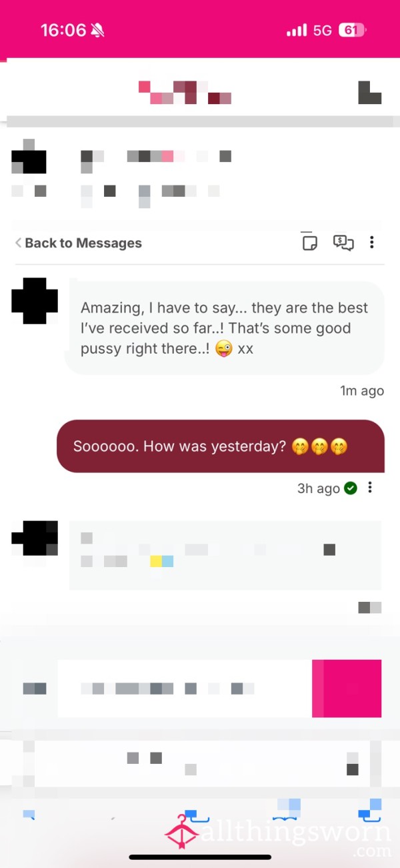The image size is (400, 868).
Task: Tap the 5G signal indicator in status bar
Action: coord(322,31)
